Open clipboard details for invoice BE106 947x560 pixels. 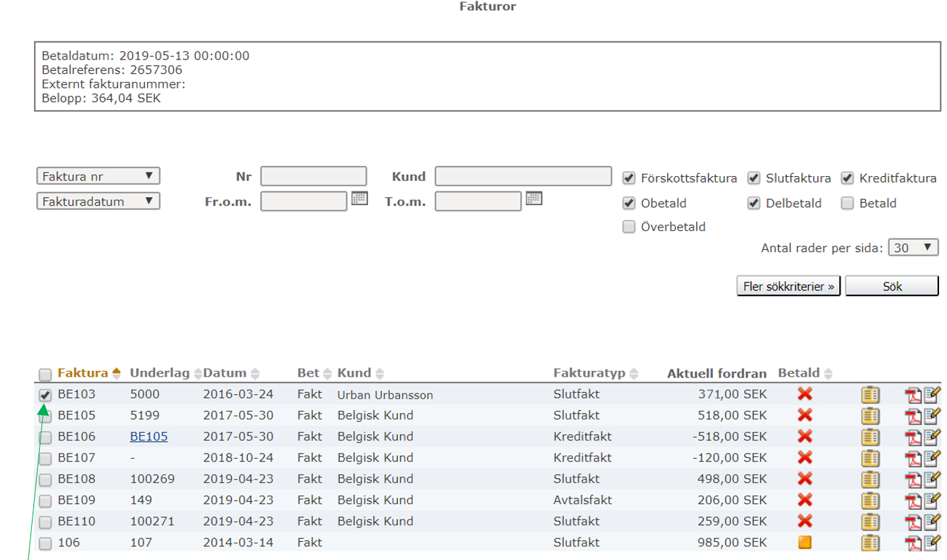pos(870,437)
